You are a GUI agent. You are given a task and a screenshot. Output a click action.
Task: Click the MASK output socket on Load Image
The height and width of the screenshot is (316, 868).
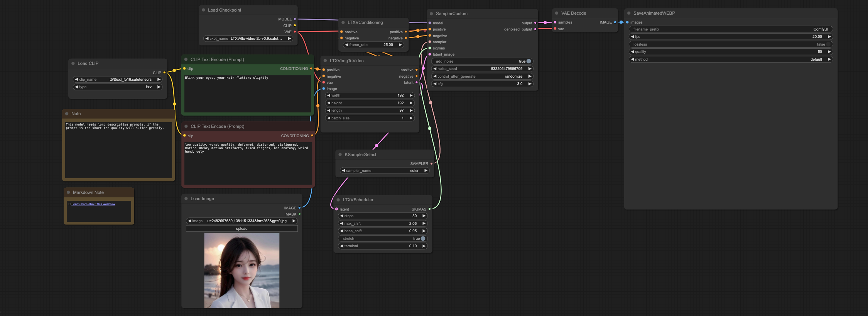(x=299, y=214)
